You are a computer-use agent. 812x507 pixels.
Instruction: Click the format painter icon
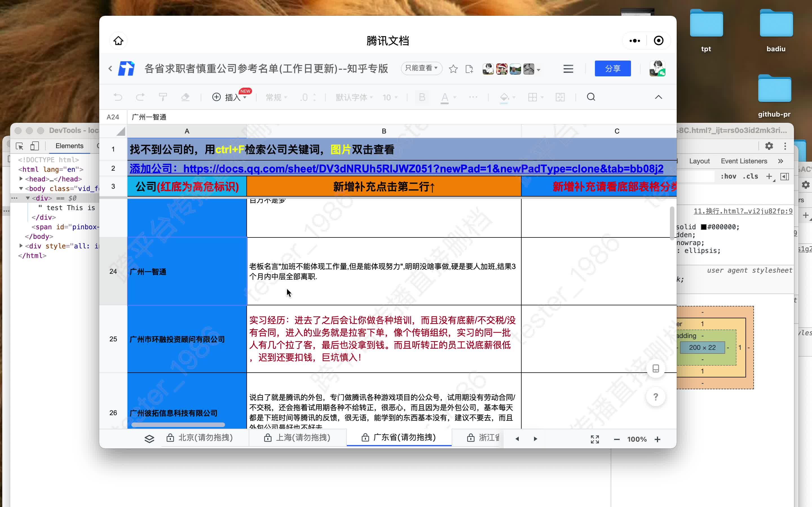(x=163, y=97)
